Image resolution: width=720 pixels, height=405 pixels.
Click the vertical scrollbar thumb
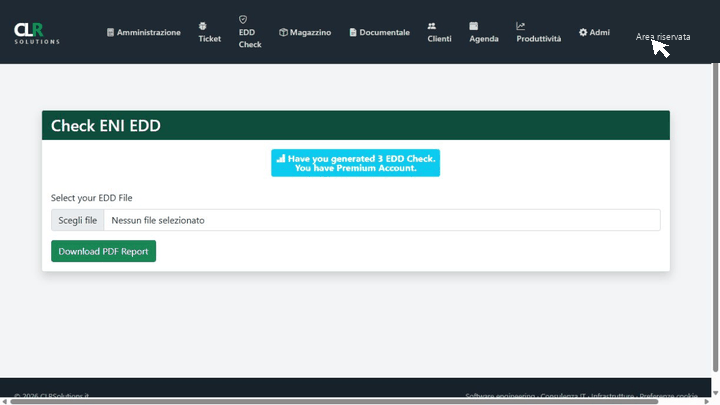tap(715, 217)
